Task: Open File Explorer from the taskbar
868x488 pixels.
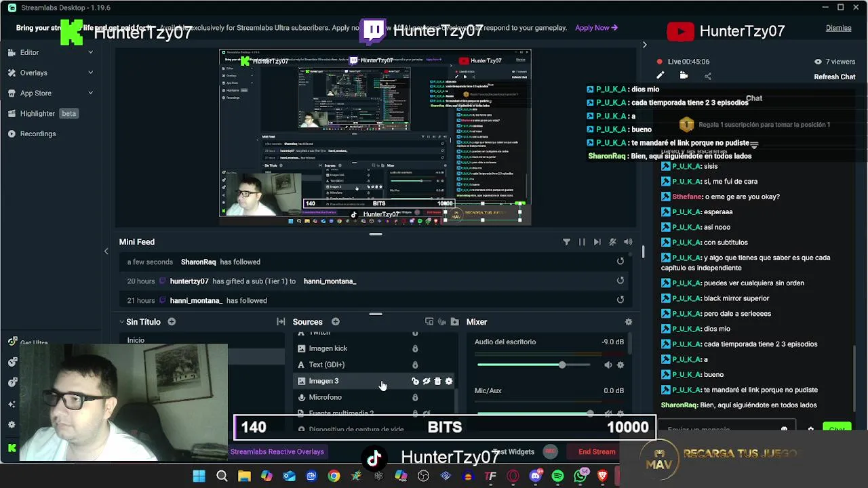Action: click(x=244, y=476)
